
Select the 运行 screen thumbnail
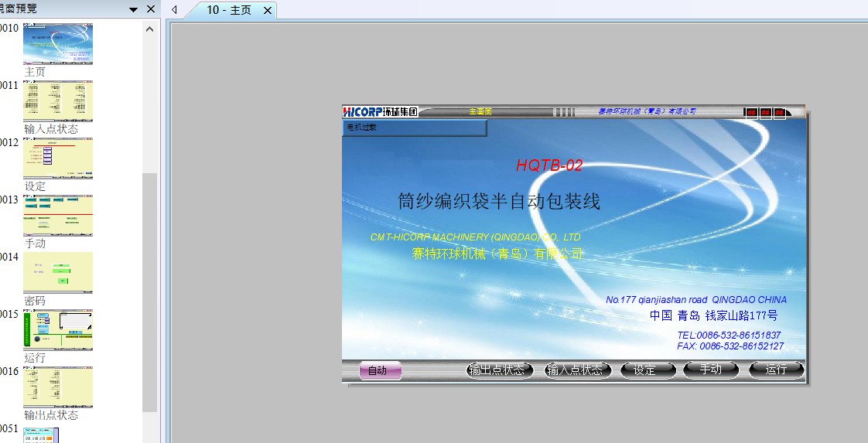pyautogui.click(x=58, y=329)
